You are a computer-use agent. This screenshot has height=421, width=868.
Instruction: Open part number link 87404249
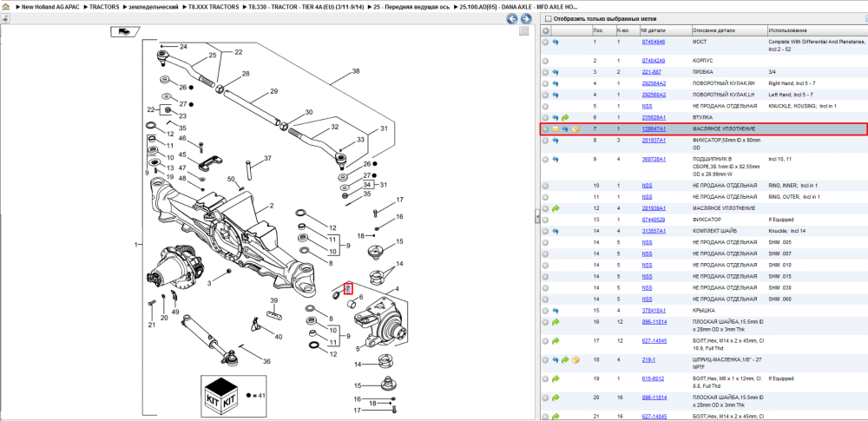tap(654, 61)
